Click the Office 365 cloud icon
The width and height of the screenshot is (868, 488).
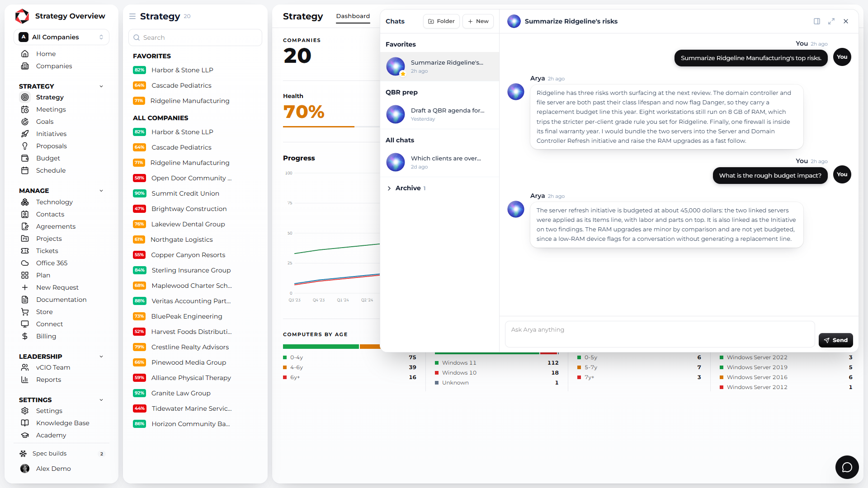25,263
